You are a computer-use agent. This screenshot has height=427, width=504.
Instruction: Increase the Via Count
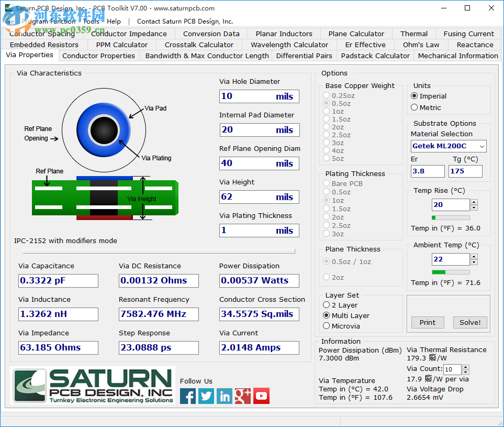465,366
